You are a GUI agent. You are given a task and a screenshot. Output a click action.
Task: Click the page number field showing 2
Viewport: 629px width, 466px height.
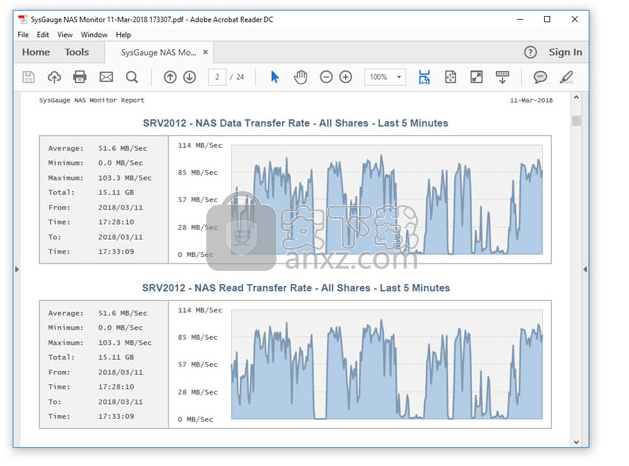[217, 77]
